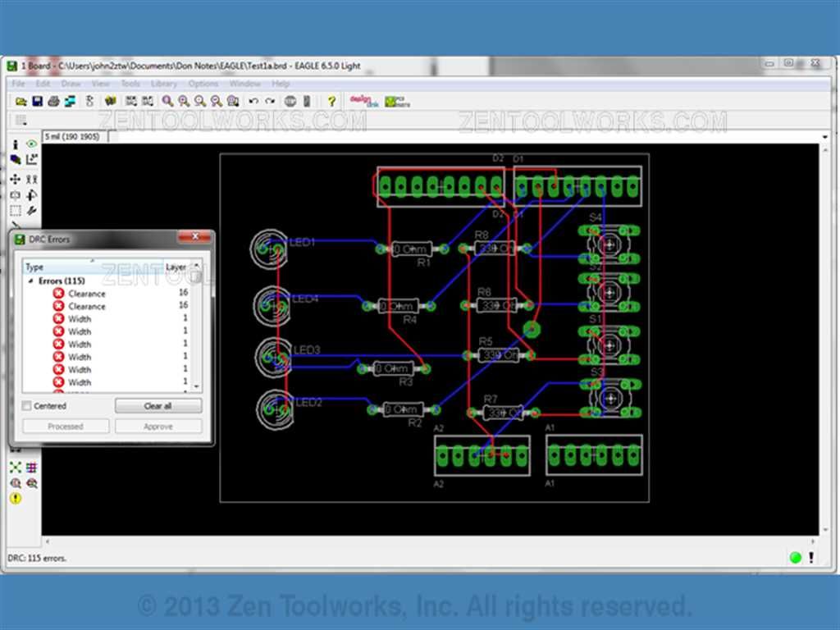Click the Zoom to fit magnifier icon

coord(167,101)
